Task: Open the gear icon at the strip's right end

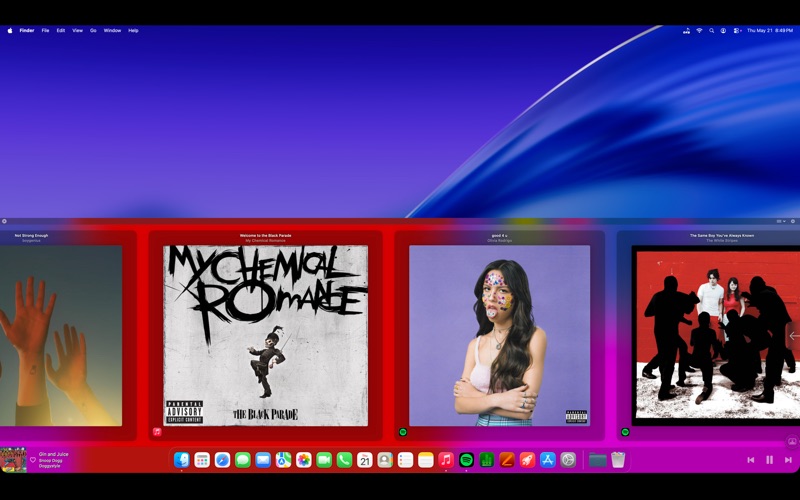Action: [793, 221]
